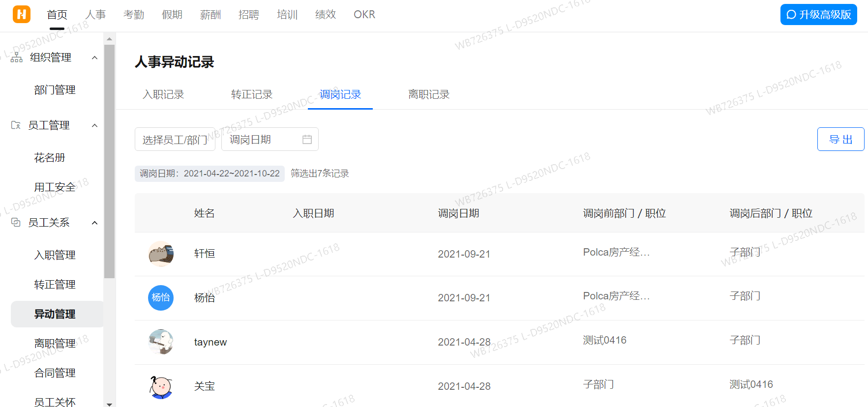The image size is (868, 407).
Task: Open 入职管理 in the sidebar
Action: pos(55,255)
